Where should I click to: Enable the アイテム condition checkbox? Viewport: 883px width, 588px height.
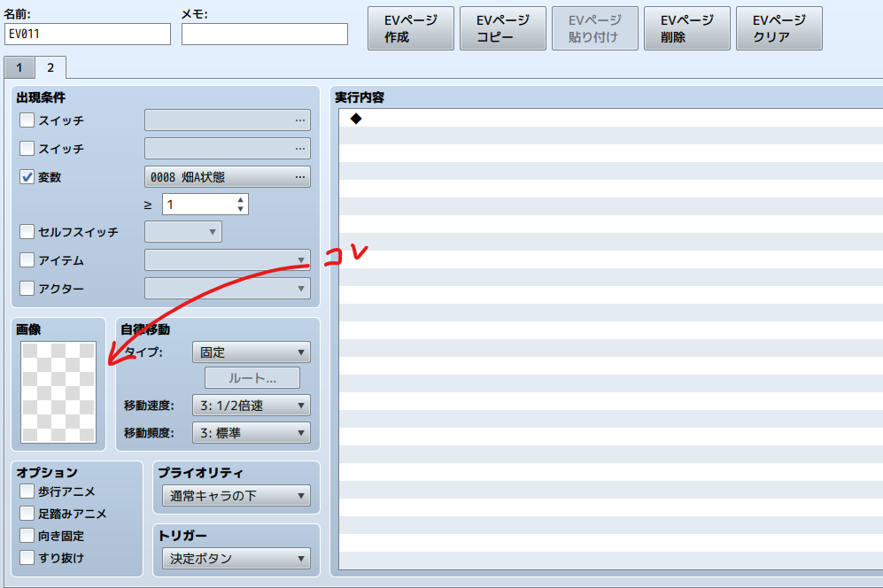(x=27, y=259)
